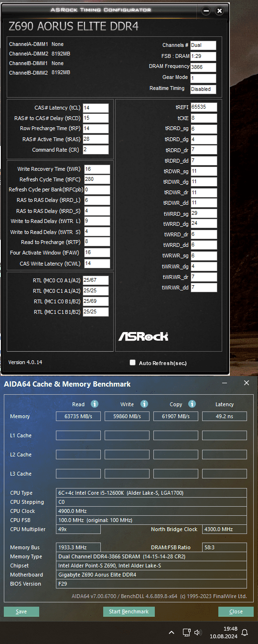Viewport: 258px width, 644px height.
Task: Click the ChannelA-DIMM2 8192MB entry
Action: tap(40, 54)
